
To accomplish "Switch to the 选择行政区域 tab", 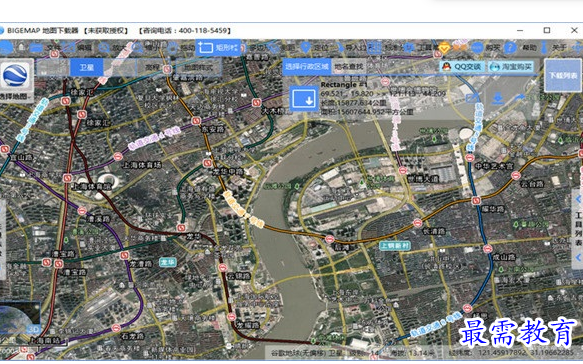I will (x=307, y=67).
